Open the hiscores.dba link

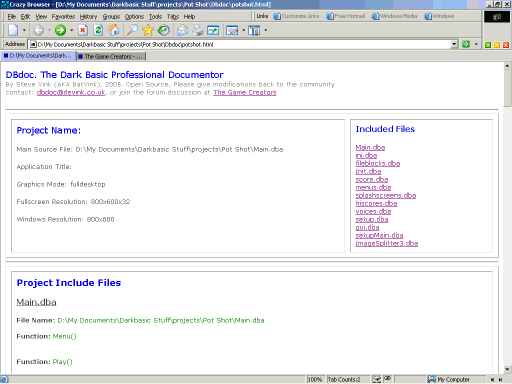(x=376, y=203)
